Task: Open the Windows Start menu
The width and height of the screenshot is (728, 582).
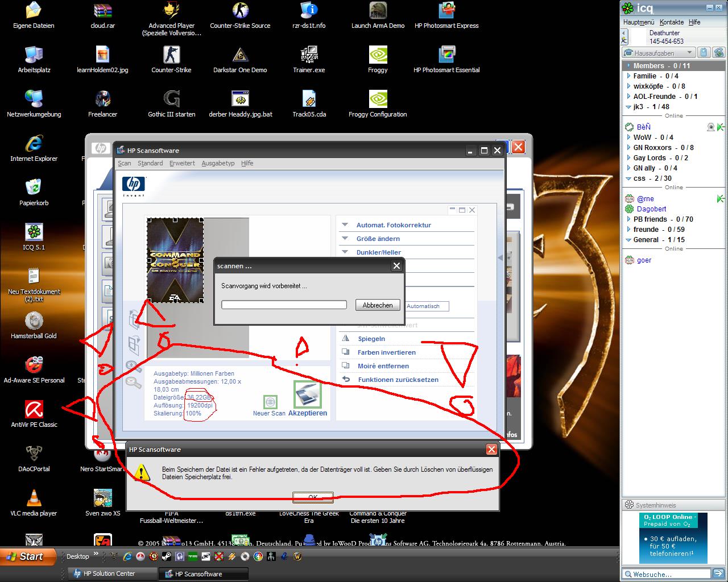Action: pos(28,556)
